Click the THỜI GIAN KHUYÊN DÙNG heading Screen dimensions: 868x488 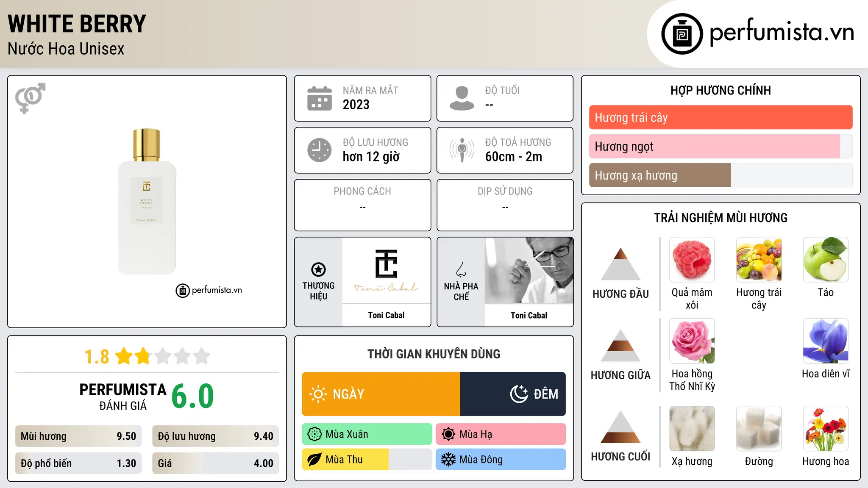[434, 354]
